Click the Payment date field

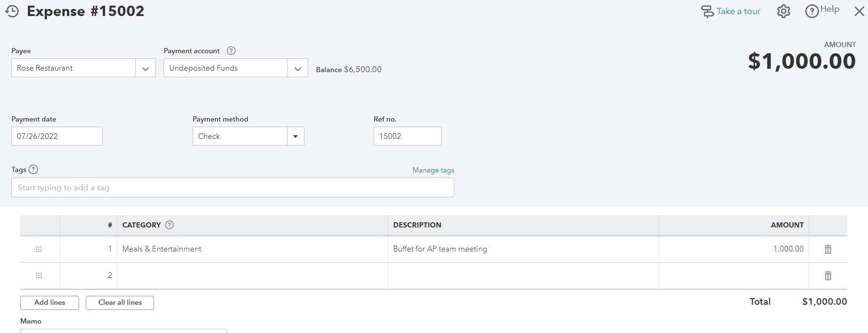pos(57,137)
